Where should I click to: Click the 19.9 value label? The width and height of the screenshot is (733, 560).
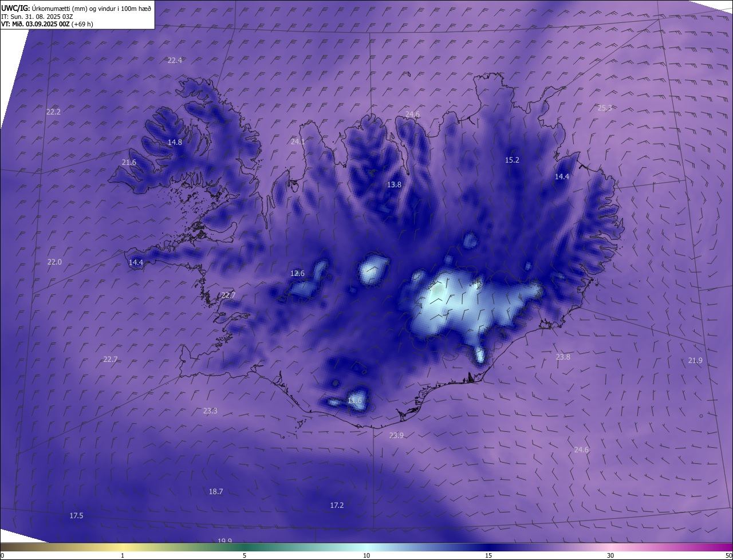click(x=224, y=541)
